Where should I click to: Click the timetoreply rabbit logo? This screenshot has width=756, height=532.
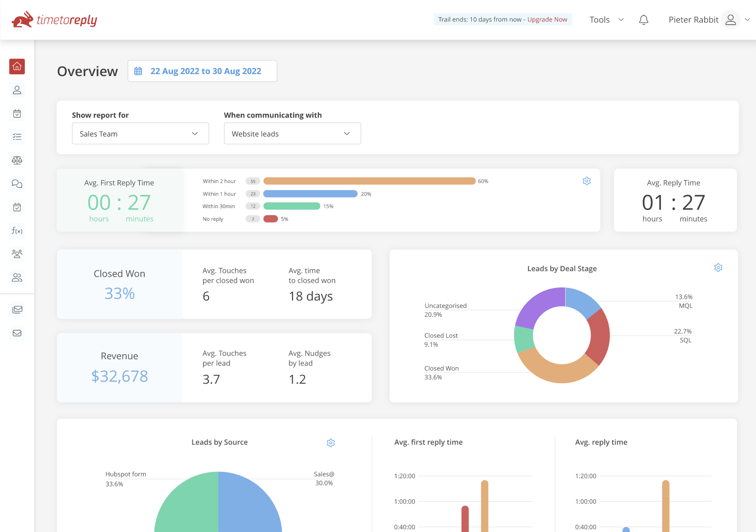54,20
